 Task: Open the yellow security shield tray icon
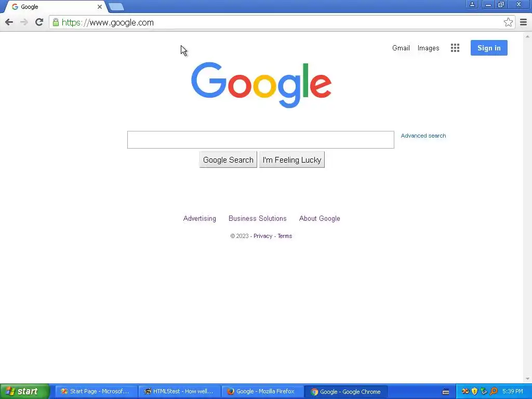(x=474, y=391)
